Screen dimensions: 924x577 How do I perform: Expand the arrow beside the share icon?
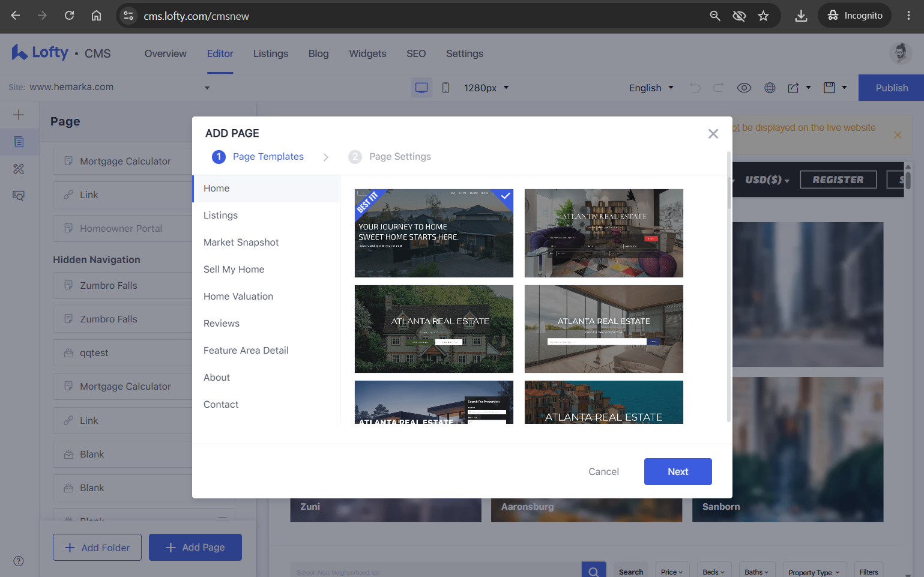(x=808, y=88)
